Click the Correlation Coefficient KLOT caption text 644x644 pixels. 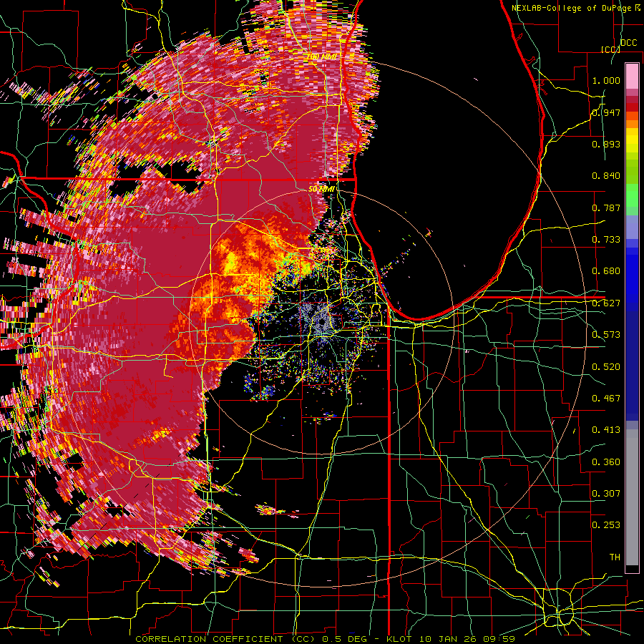326,639
